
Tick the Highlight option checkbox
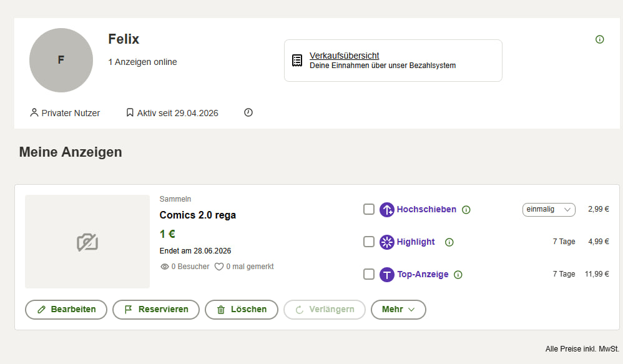coord(369,242)
